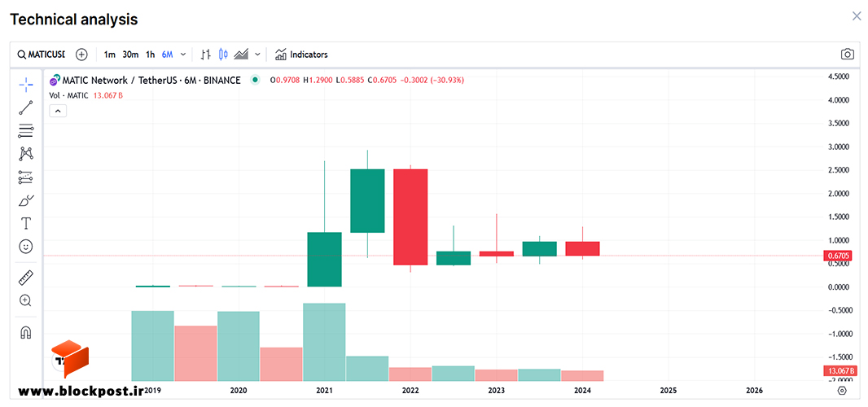Toggle the magnet snap mode
This screenshot has width=868, height=407.
point(26,332)
